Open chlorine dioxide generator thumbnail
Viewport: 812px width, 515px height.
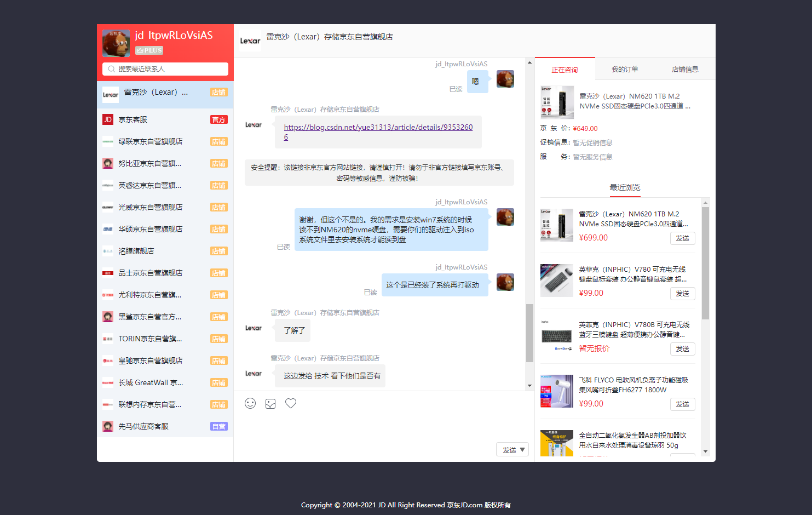point(557,443)
